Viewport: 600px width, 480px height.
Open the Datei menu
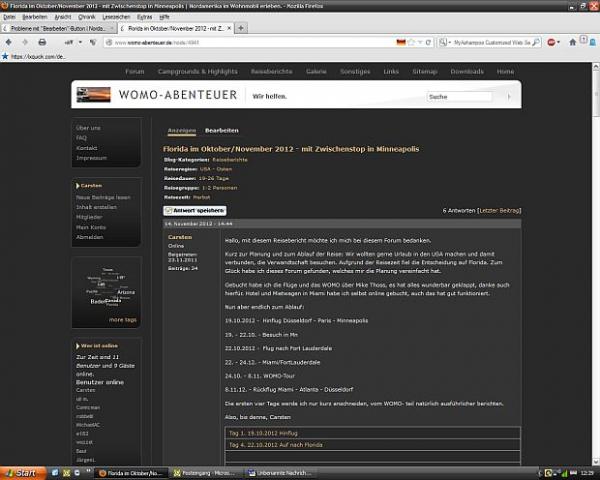(9, 17)
